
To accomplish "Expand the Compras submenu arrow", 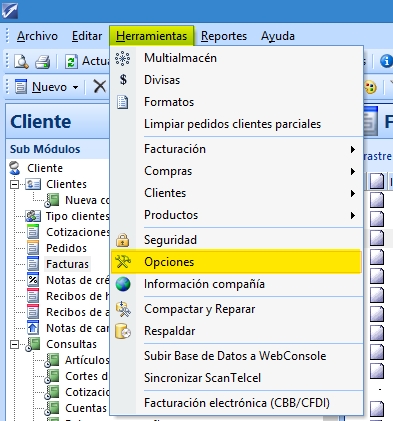I will coord(353,171).
